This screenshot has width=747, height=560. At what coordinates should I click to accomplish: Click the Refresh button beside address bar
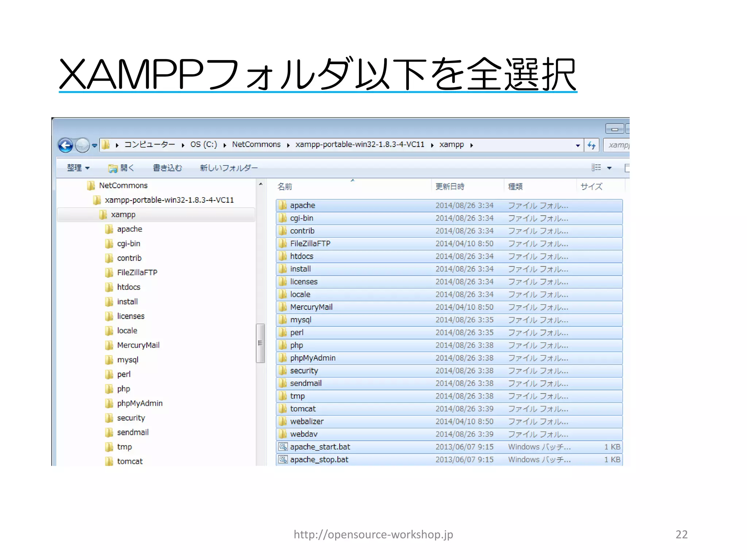click(x=592, y=145)
